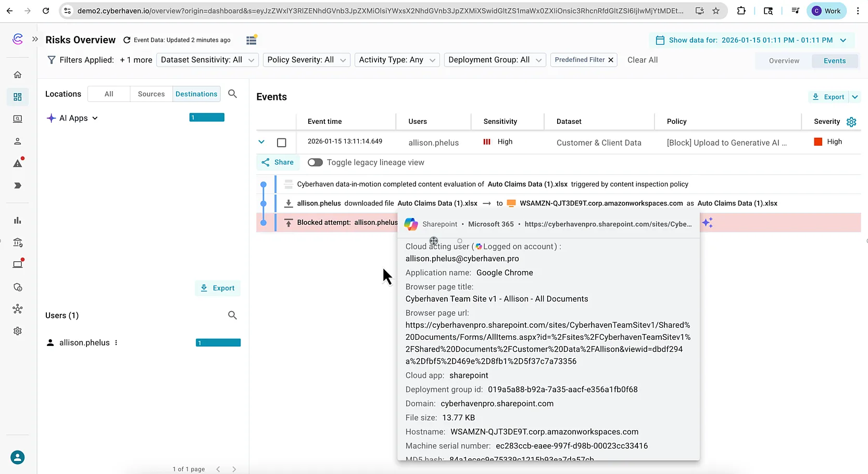Open Export options dropdown arrow
This screenshot has width=868, height=474.
(854, 97)
